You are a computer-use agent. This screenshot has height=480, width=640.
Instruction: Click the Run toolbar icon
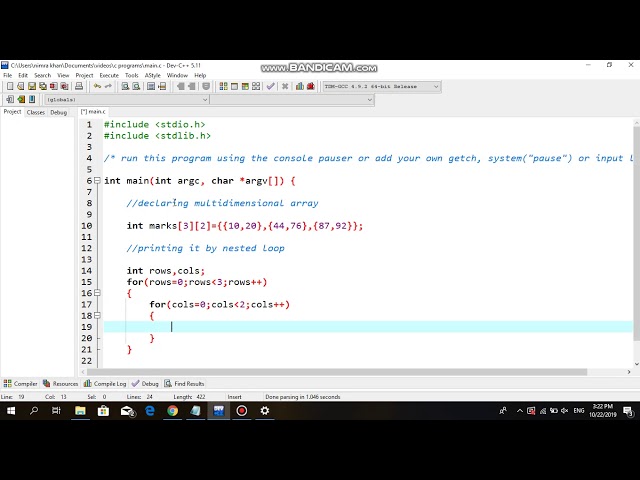point(234,86)
